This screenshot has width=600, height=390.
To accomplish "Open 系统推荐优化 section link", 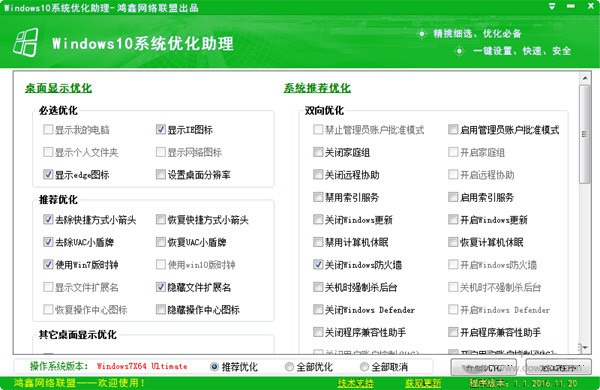I will [x=317, y=88].
